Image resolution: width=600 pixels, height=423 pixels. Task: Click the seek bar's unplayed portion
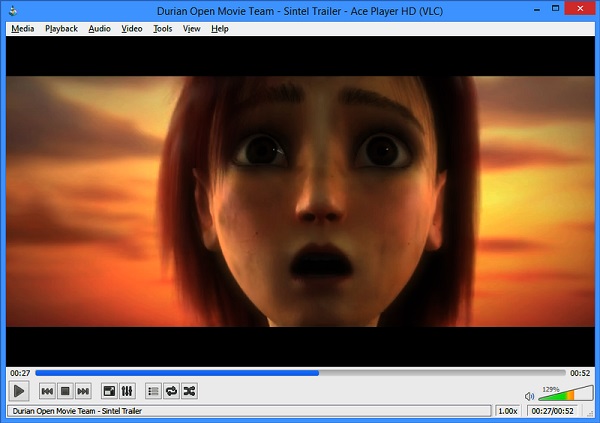[440, 373]
